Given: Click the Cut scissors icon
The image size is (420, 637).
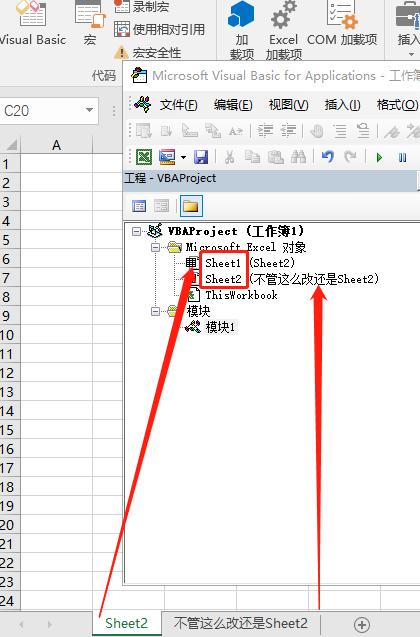Looking at the screenshot, I should point(230,157).
